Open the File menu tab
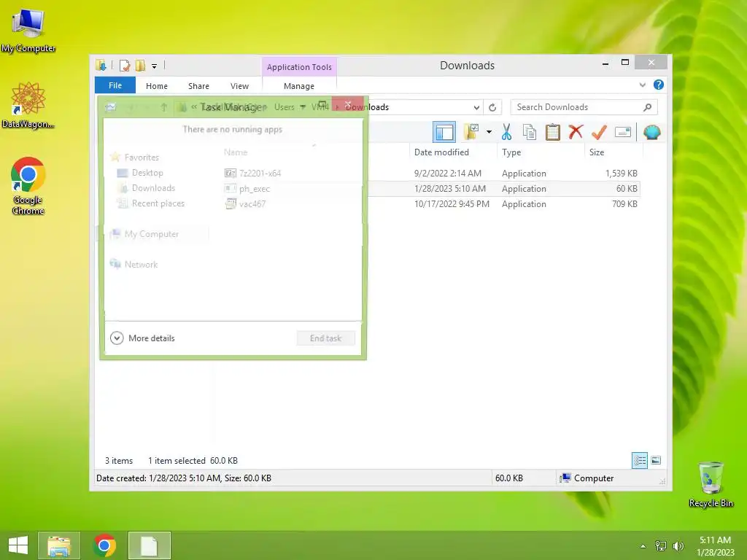This screenshot has width=747, height=560. tap(115, 85)
